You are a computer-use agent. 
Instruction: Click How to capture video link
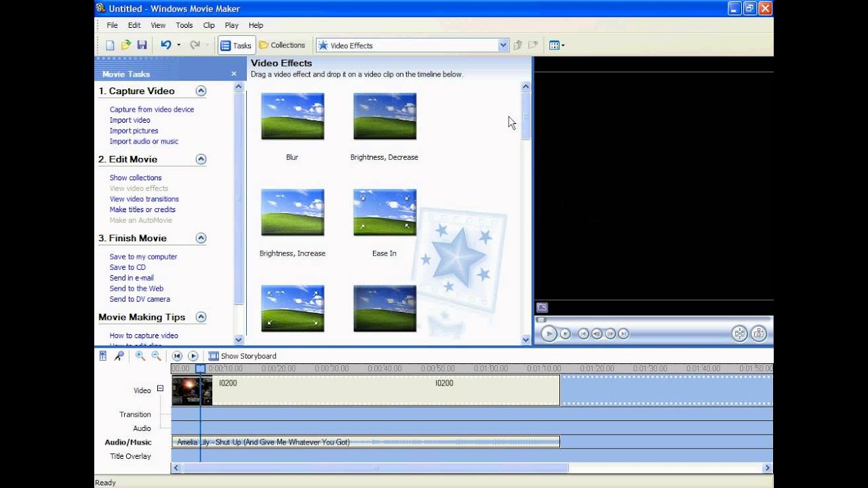[x=144, y=335]
